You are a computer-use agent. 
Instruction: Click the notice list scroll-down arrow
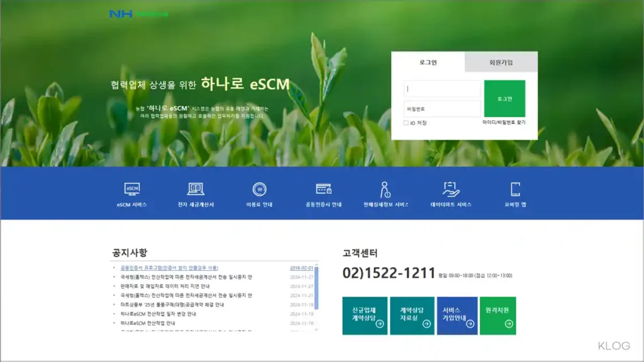316,329
